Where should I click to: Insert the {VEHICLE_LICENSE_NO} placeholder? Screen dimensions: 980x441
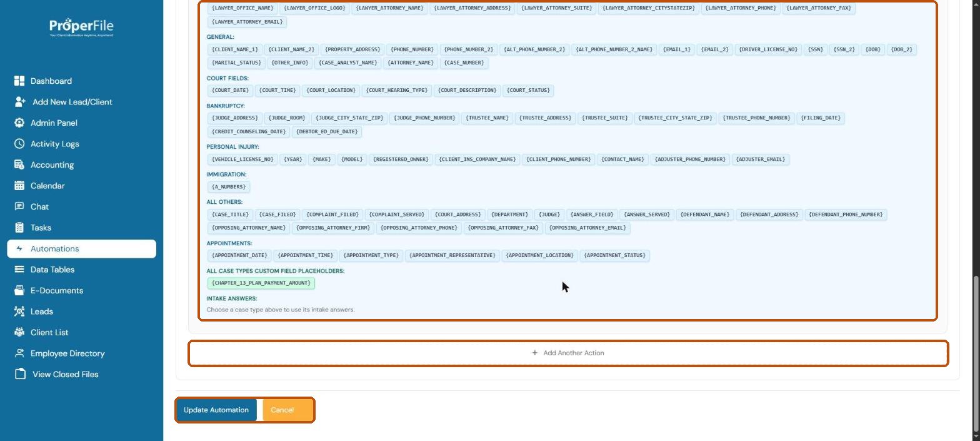(x=242, y=160)
